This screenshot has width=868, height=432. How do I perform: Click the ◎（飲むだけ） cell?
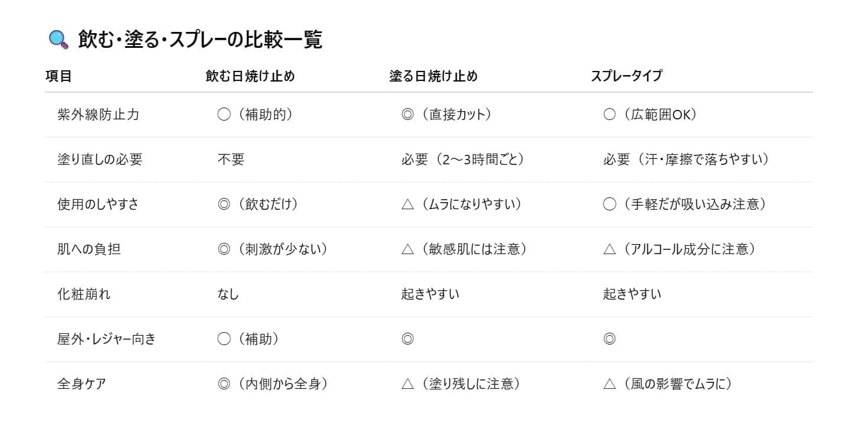coord(258,204)
